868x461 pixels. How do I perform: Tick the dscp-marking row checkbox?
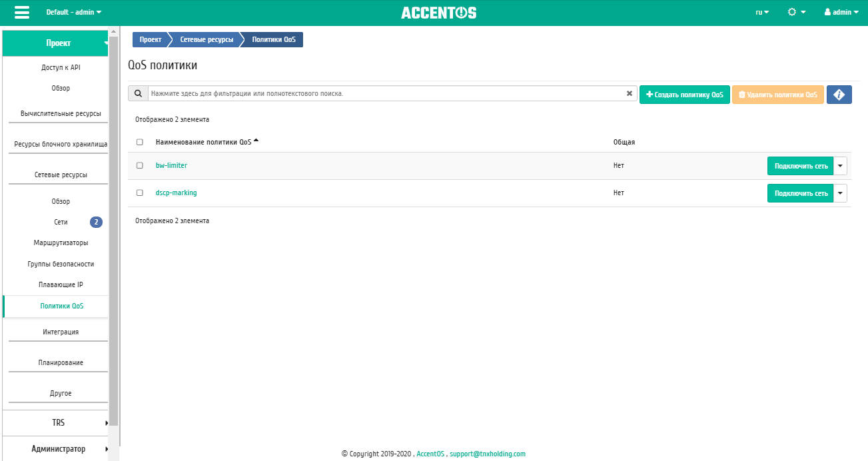click(140, 193)
